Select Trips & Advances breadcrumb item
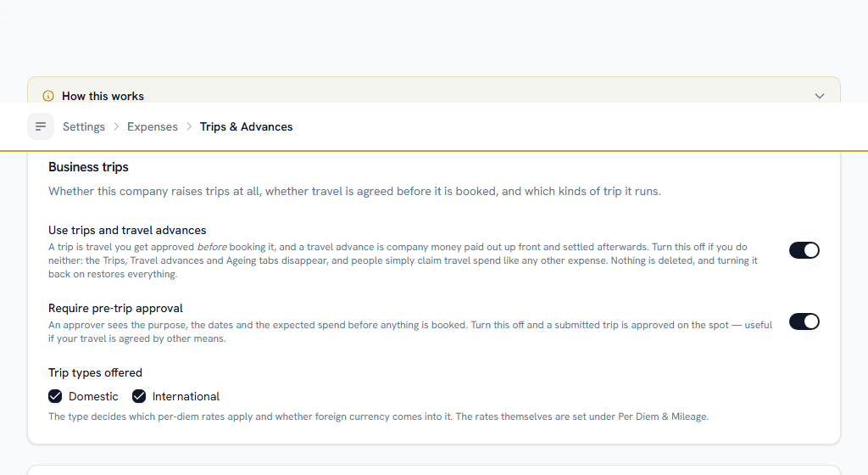The height and width of the screenshot is (475, 868). 247,126
